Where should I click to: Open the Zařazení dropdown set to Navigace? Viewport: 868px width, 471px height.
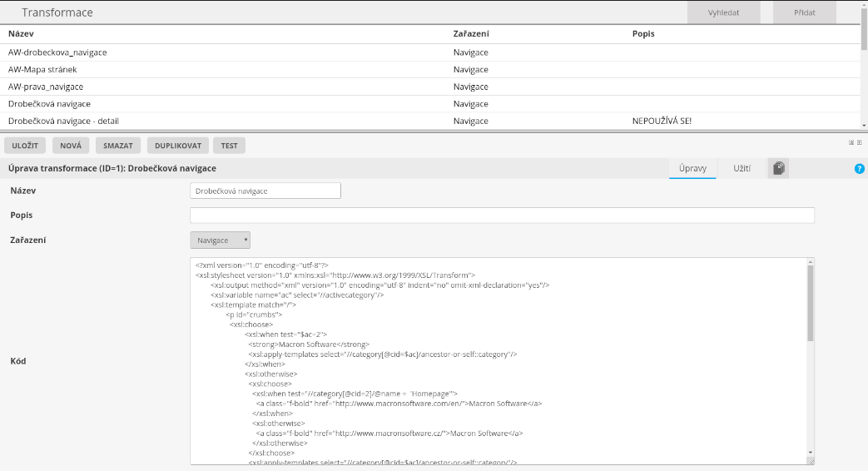coord(221,240)
